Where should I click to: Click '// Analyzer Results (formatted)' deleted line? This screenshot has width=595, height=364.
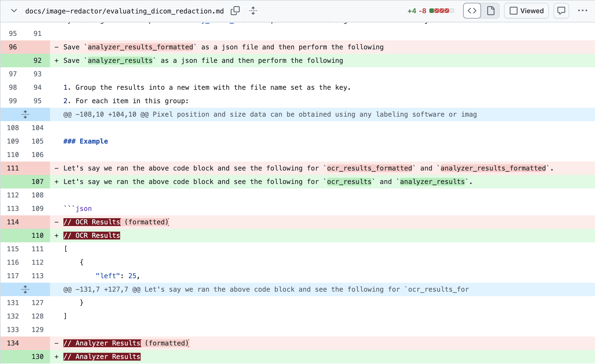[126, 343]
